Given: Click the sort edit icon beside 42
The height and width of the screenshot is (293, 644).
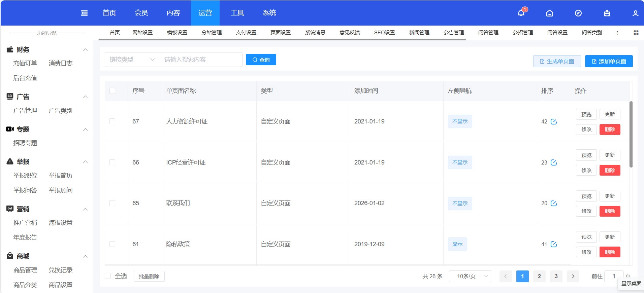Looking at the screenshot, I should (554, 121).
